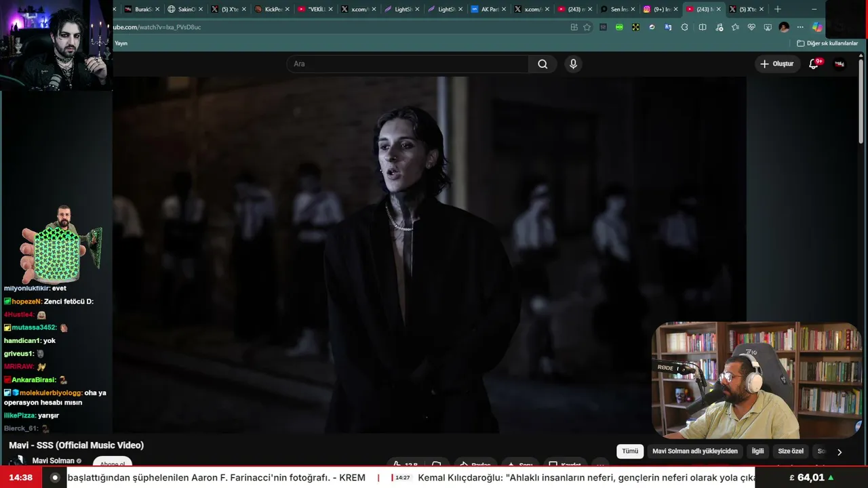Switch to the VEKİLL YouTube tab
The image size is (868, 488).
point(316,9)
